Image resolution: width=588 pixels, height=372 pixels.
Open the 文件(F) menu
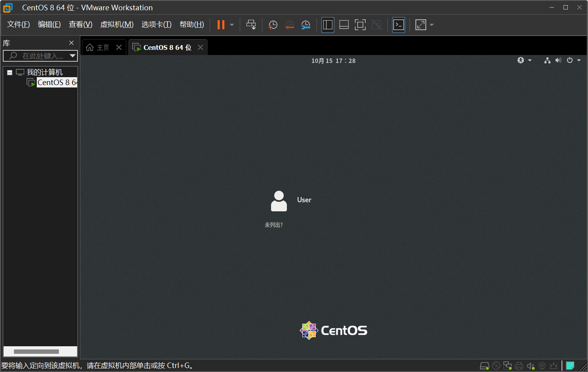[x=19, y=25]
